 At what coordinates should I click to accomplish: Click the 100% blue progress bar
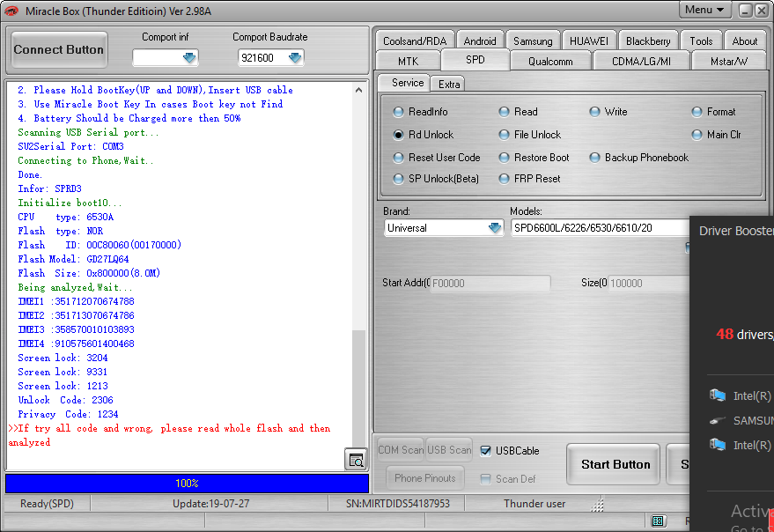(x=187, y=483)
